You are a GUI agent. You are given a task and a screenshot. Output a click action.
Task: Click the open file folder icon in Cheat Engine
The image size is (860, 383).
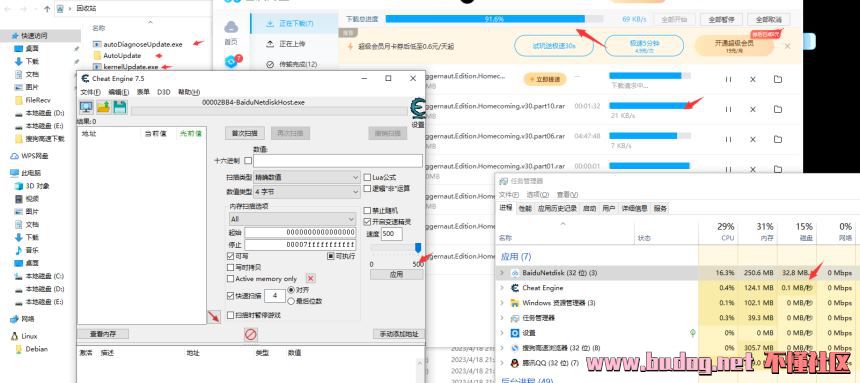coord(103,107)
